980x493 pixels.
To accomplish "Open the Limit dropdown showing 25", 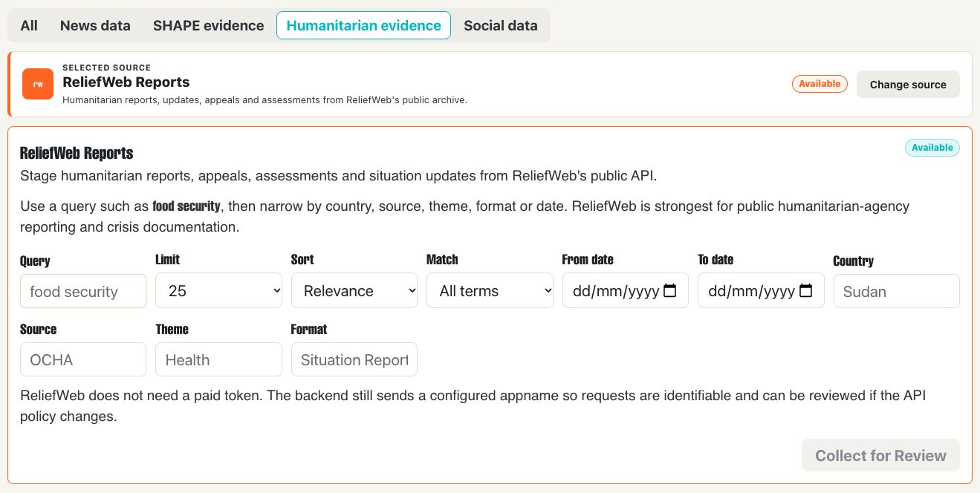I will tap(219, 291).
